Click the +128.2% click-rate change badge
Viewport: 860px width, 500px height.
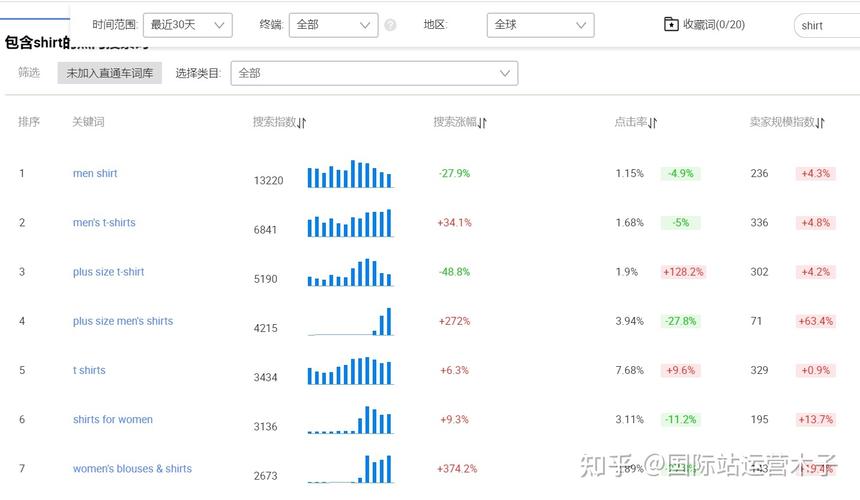click(x=683, y=272)
